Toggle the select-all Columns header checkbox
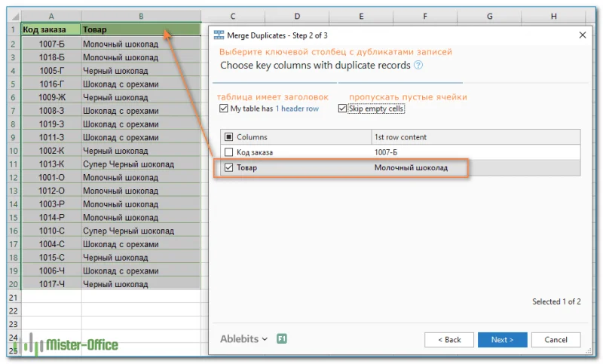603x364 pixels. 229,137
